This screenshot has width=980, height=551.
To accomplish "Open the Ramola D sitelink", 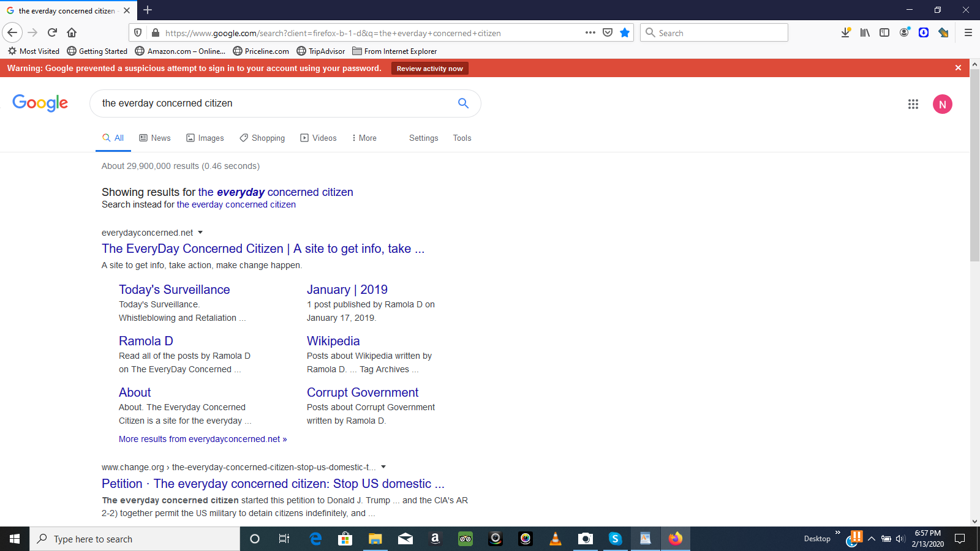I will point(146,341).
